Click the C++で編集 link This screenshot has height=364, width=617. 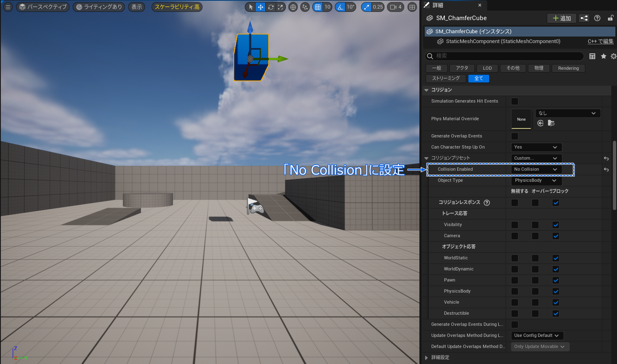coord(601,41)
